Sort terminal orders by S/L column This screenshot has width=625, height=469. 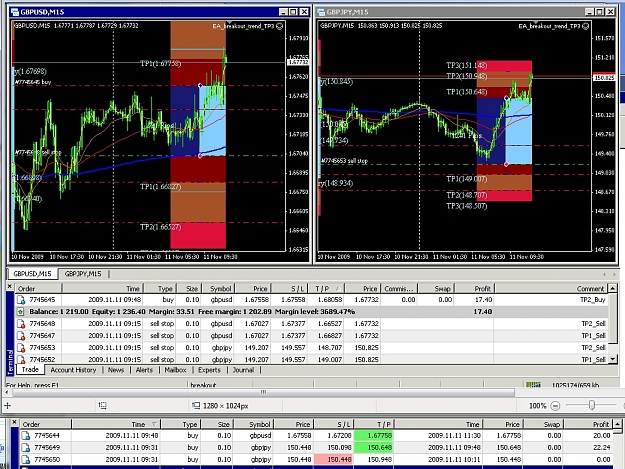291,288
